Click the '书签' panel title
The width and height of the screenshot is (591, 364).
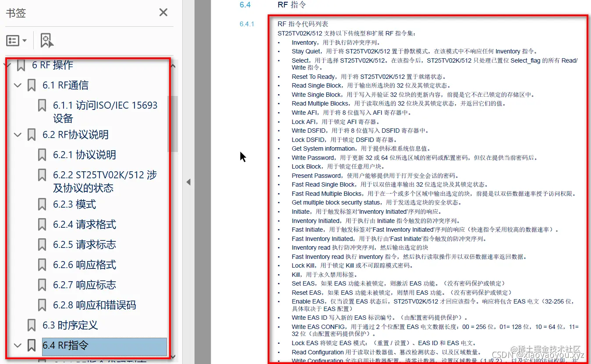(x=16, y=13)
